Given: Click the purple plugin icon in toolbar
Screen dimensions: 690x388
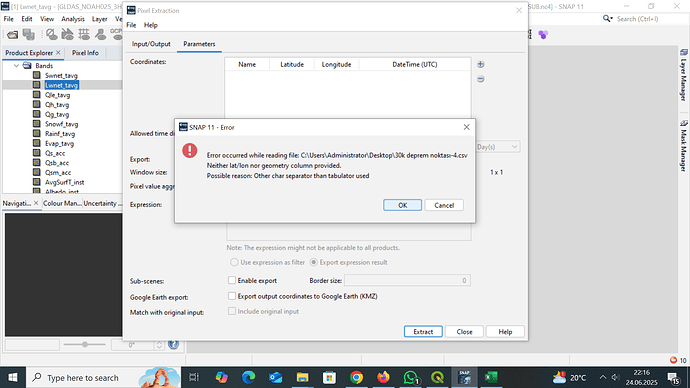Looking at the screenshot, I should [x=543, y=35].
